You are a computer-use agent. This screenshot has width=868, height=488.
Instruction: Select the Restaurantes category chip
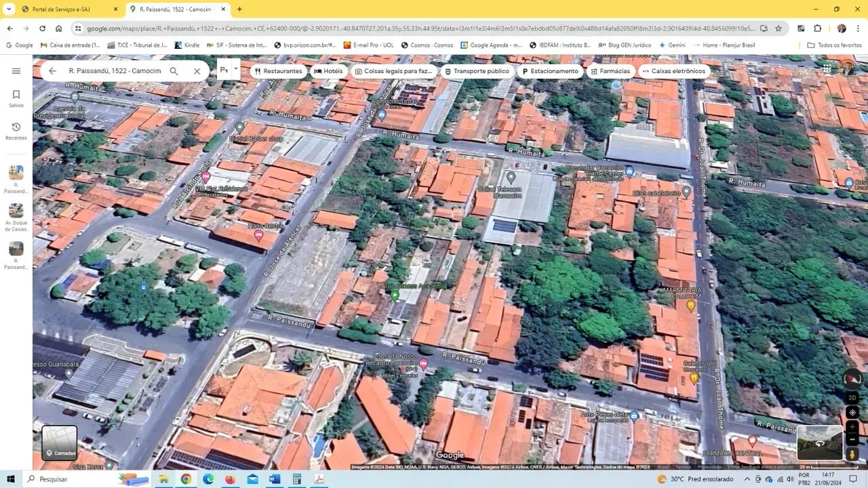(x=278, y=71)
